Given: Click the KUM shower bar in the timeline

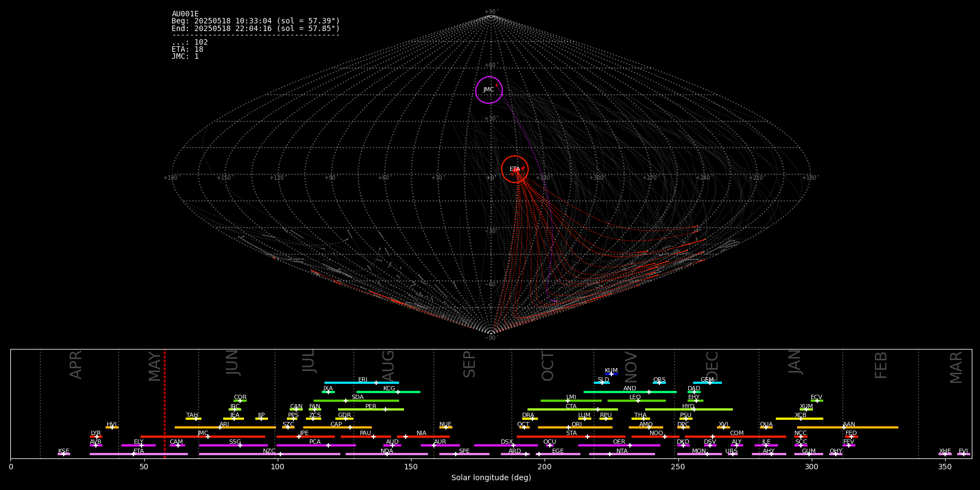Looking at the screenshot, I should (x=611, y=374).
